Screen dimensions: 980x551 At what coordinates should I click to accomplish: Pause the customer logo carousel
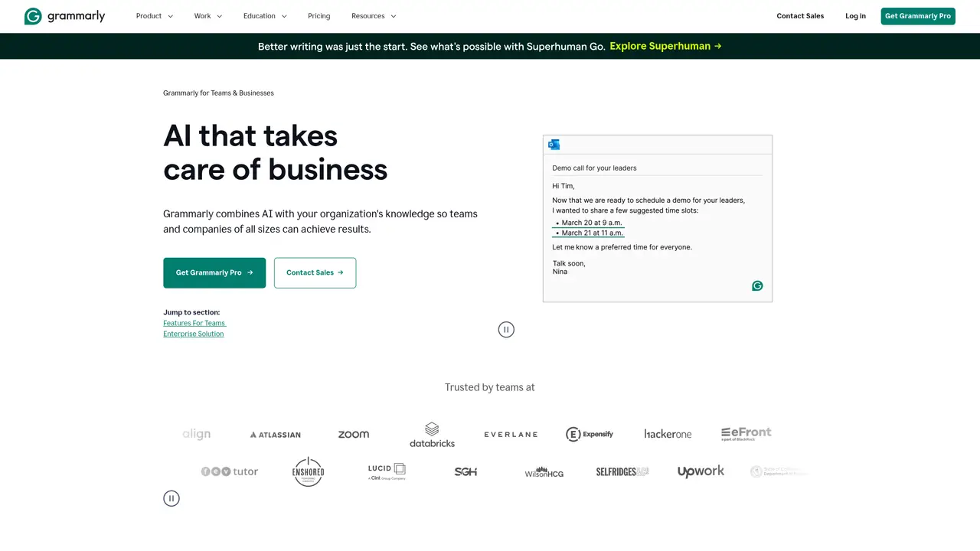[171, 498]
